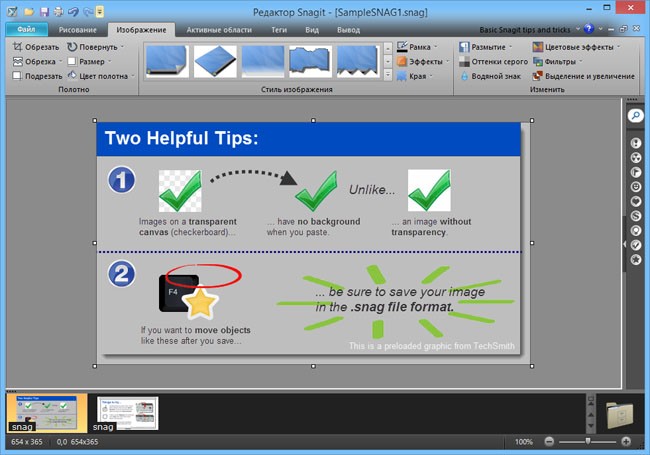Adjust the zoom level slider
Viewport: 650px width, 455px height.
[x=587, y=442]
